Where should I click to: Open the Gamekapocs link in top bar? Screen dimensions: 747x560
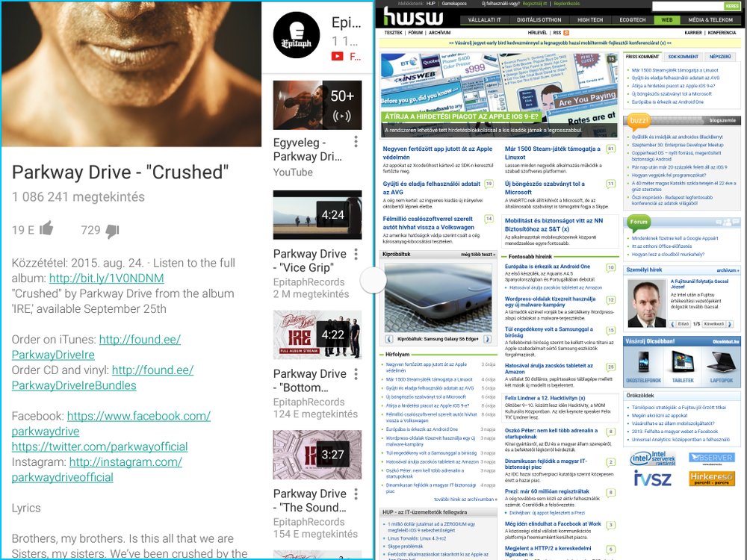click(x=454, y=3)
